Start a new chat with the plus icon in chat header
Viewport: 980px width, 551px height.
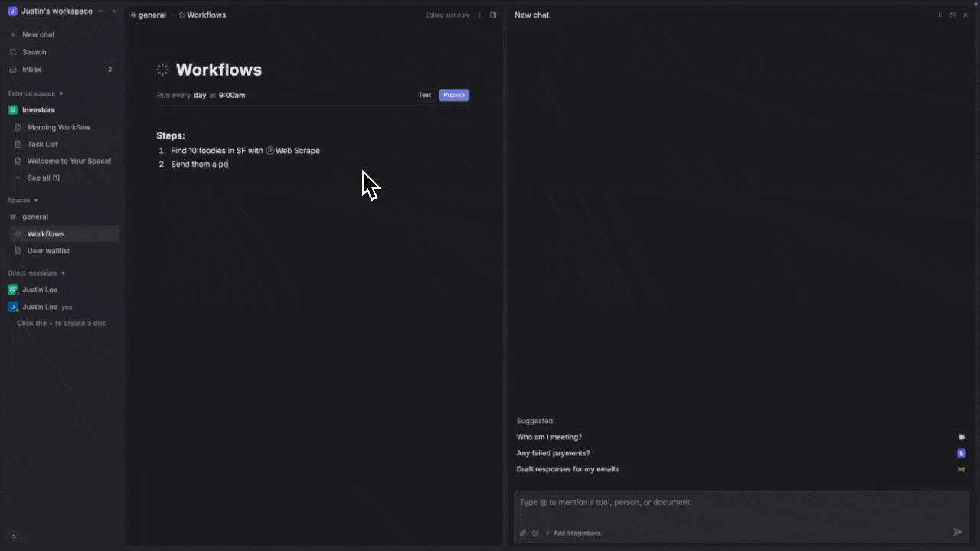(940, 15)
